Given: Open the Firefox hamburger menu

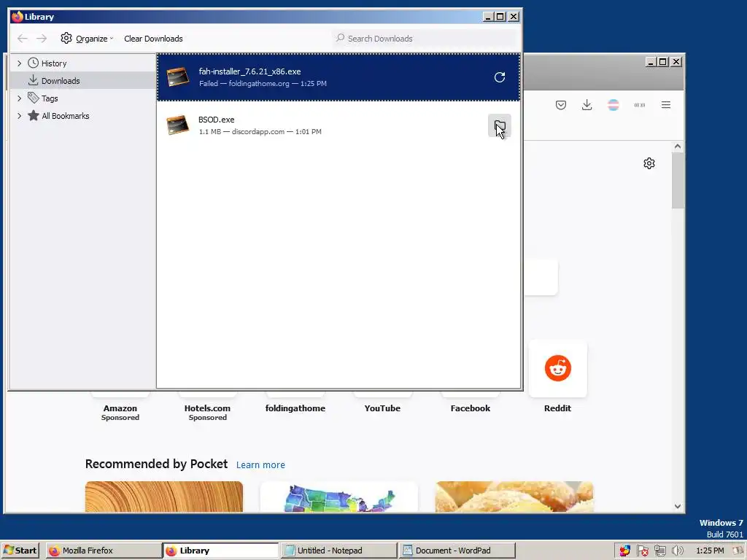Looking at the screenshot, I should tap(666, 105).
